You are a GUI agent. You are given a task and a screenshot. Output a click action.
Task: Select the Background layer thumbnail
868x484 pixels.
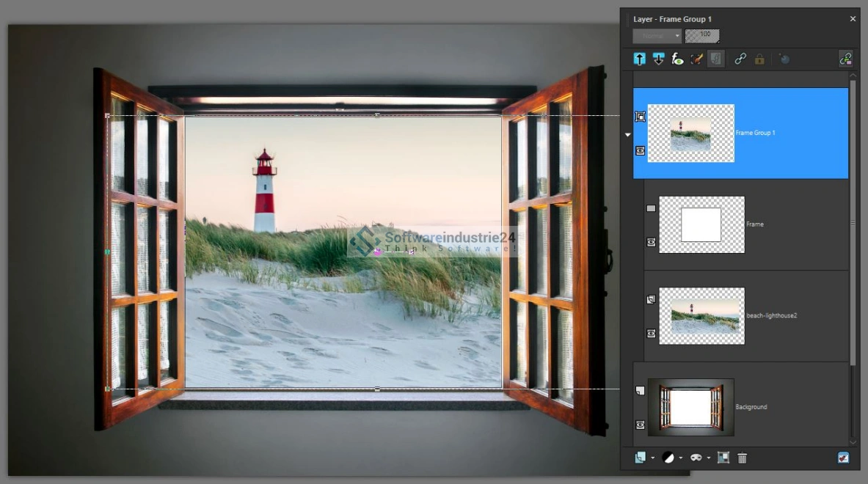pyautogui.click(x=690, y=407)
